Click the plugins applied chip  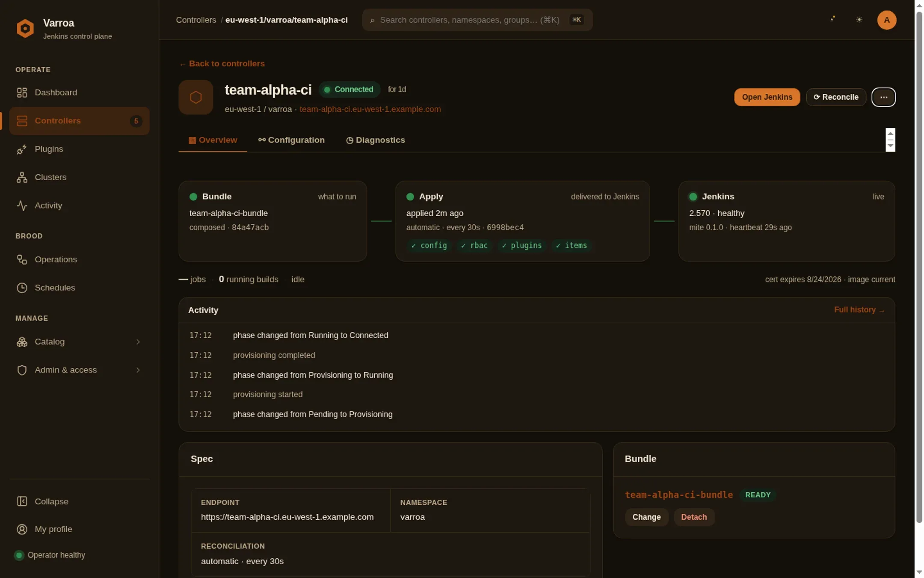click(521, 245)
